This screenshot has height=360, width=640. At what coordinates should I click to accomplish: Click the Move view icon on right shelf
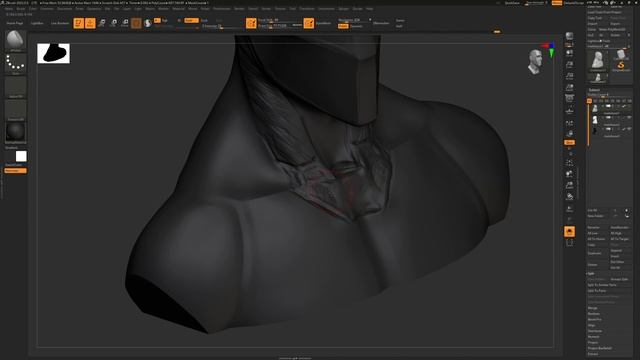click(569, 174)
